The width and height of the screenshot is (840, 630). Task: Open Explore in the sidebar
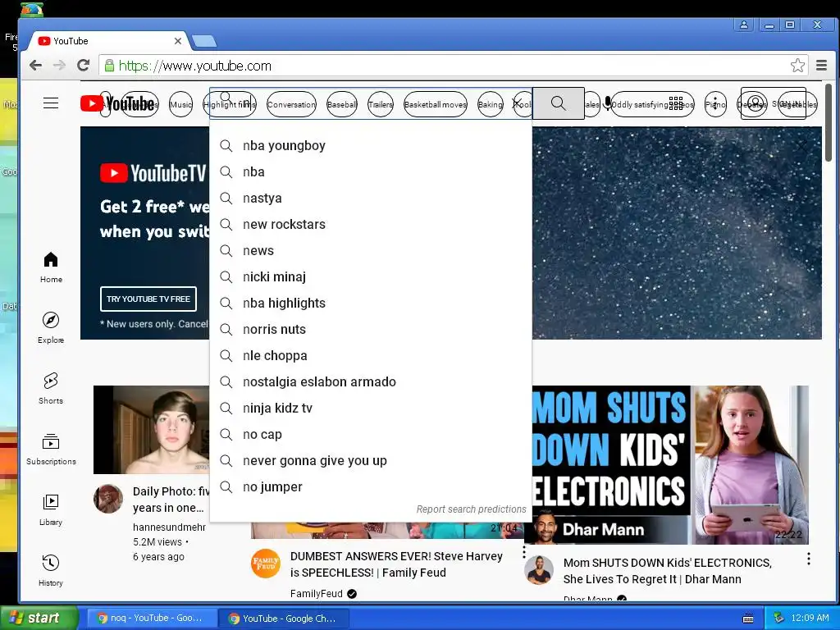pos(51,328)
